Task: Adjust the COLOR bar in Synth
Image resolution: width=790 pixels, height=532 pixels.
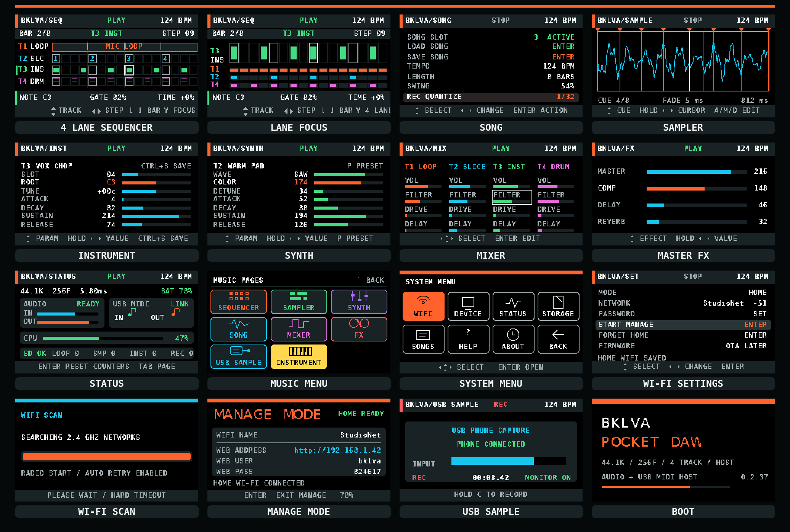Action: coord(348,183)
